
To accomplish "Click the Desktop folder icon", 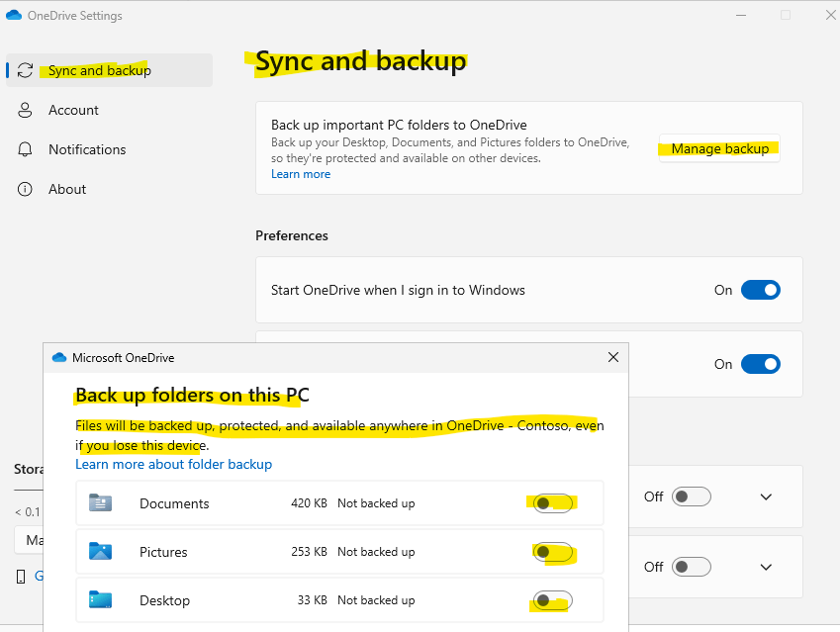I will coord(100,599).
